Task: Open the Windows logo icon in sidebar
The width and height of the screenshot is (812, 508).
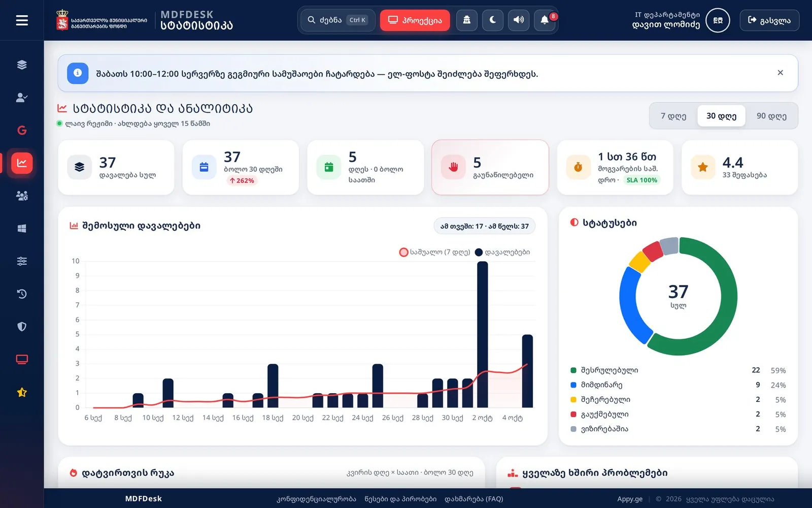Action: [x=22, y=229]
